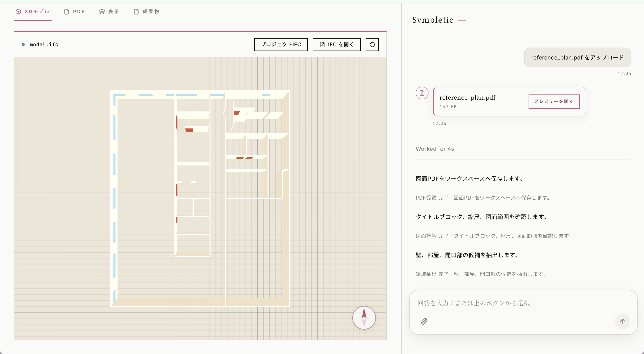Click the reload model icon button
The width and height of the screenshot is (644, 354).
[x=372, y=45]
